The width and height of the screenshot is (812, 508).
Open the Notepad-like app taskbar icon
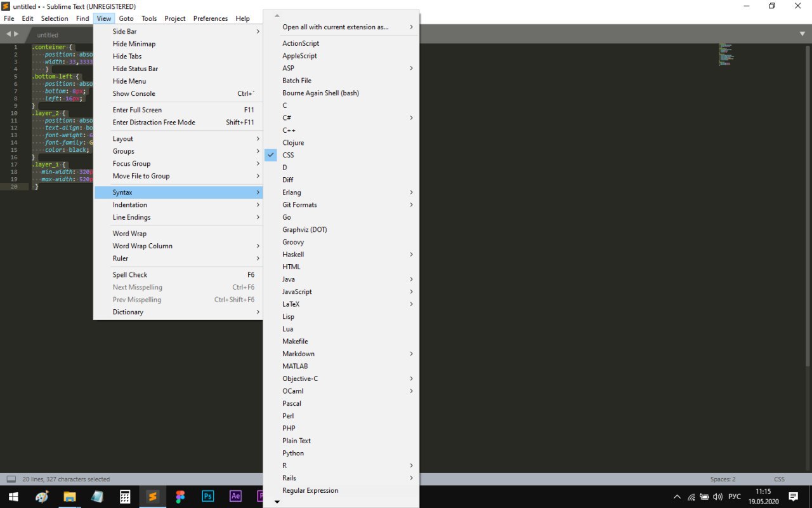97,497
